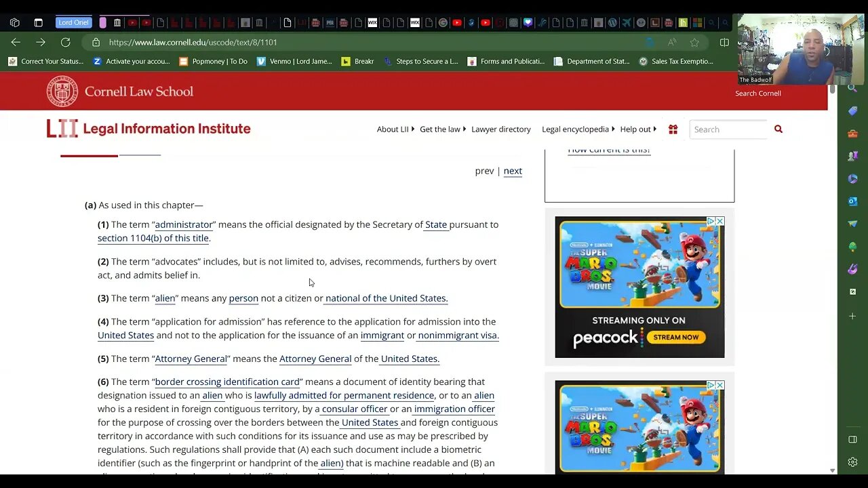Add a sidebar app with plus icon
Viewport: 868px width, 488px height.
(852, 316)
